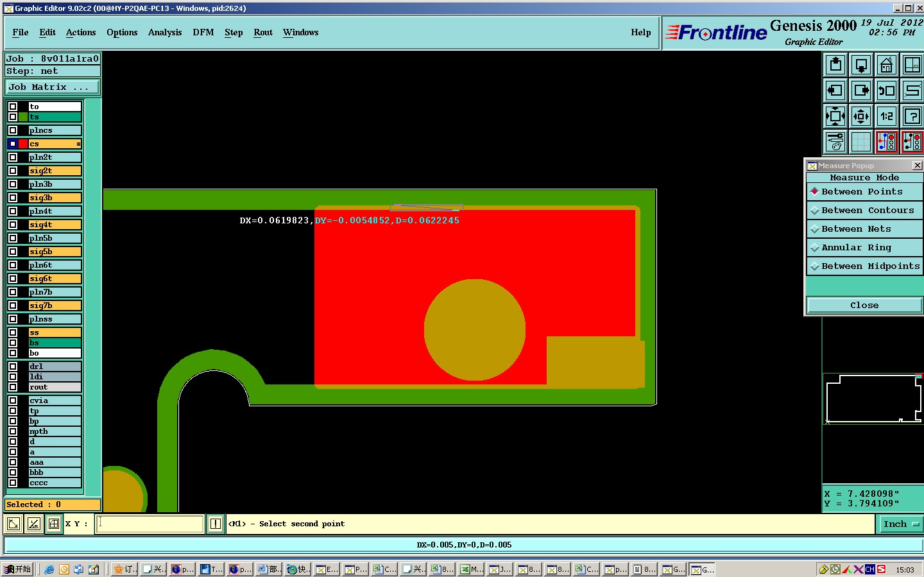Screen dimensions: 924x577
Task: Select layer name pln2t in layer list
Action: pos(55,157)
